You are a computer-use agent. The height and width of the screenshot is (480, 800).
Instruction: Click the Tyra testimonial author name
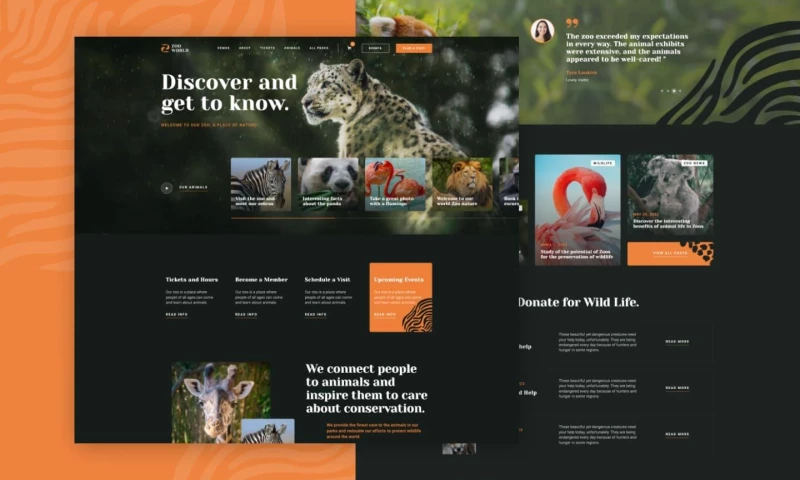click(x=581, y=72)
